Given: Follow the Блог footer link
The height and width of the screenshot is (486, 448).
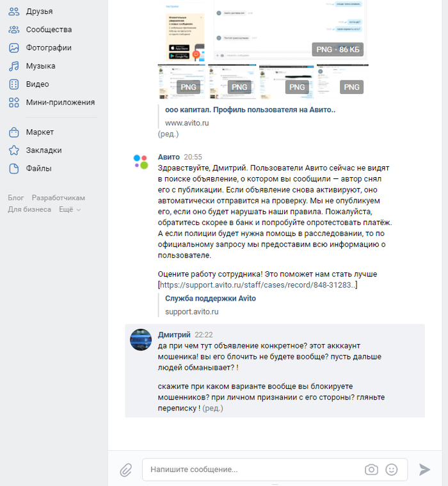Looking at the screenshot, I should click(x=16, y=198).
